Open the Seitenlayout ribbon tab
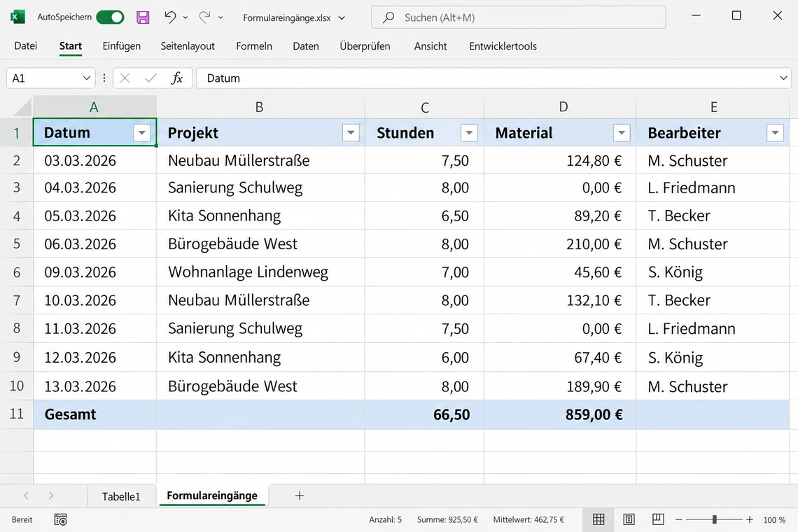This screenshot has width=798, height=532. coord(188,45)
